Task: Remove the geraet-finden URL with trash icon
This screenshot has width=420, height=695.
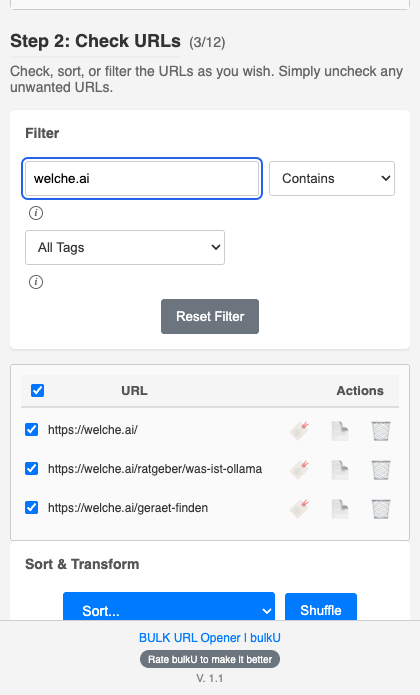Action: (381, 508)
